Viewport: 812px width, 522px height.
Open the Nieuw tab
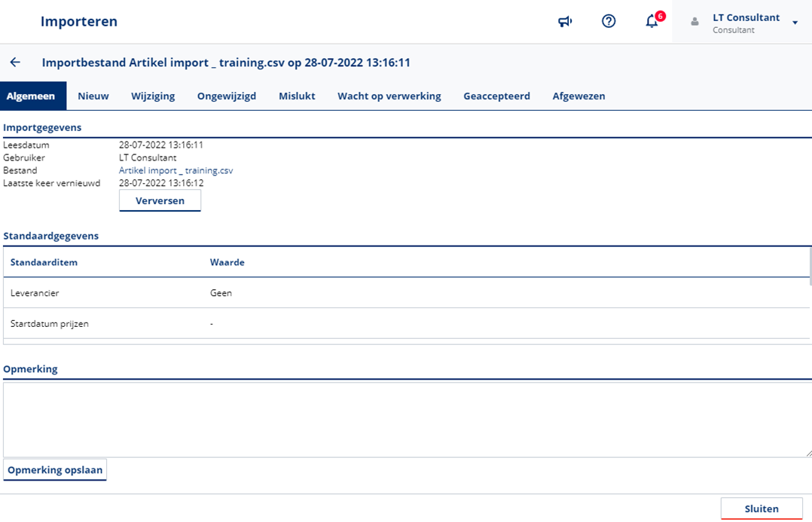click(93, 96)
